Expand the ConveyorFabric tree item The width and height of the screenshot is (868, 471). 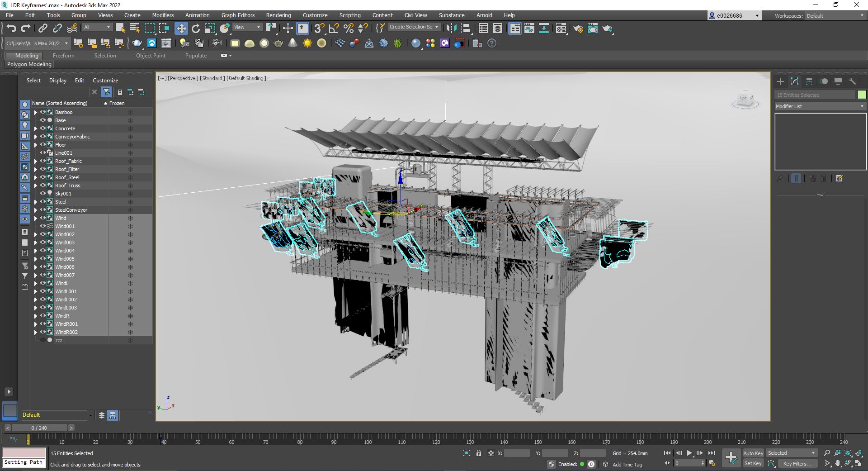point(36,137)
